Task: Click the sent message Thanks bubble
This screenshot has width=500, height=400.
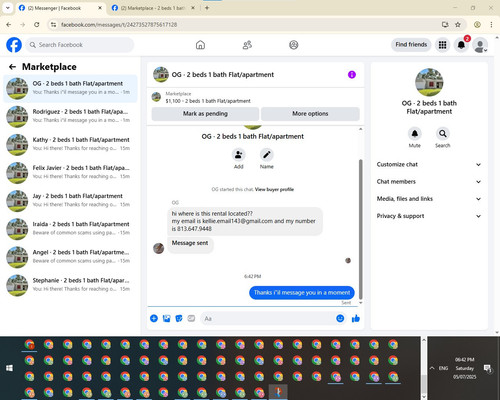Action: point(302,293)
